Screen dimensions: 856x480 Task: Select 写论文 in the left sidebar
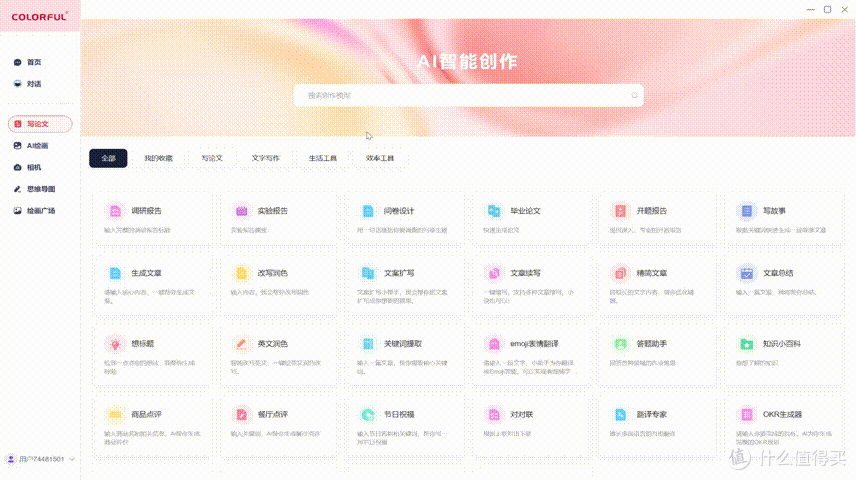(40, 124)
